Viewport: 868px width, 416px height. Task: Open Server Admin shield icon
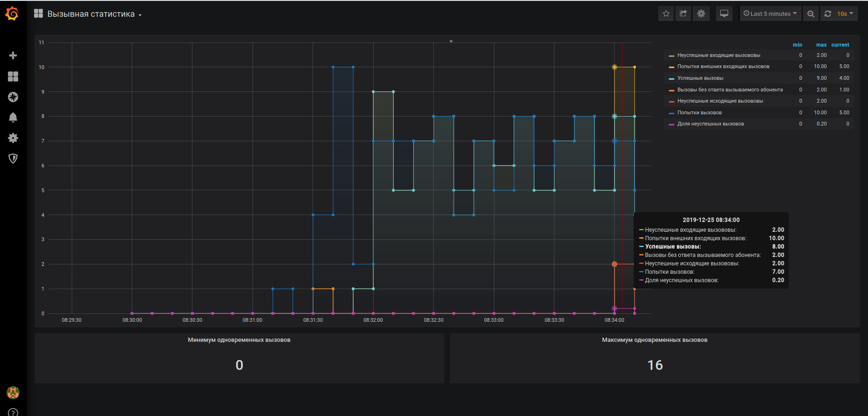pyautogui.click(x=13, y=159)
